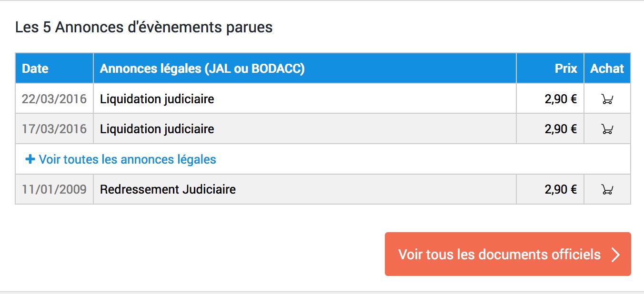This screenshot has width=644, height=294.
Task: Open the Redressement Judiciaire announcement
Action: click(168, 189)
